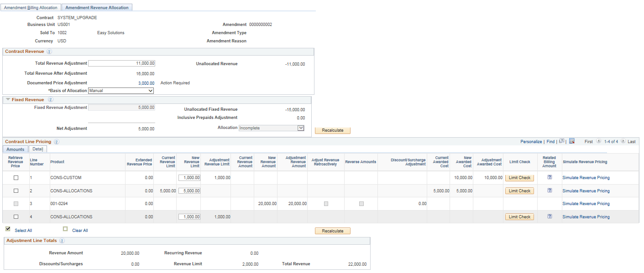Enable Reverse Amounts on line 3
The width and height of the screenshot is (644, 273).
361,204
